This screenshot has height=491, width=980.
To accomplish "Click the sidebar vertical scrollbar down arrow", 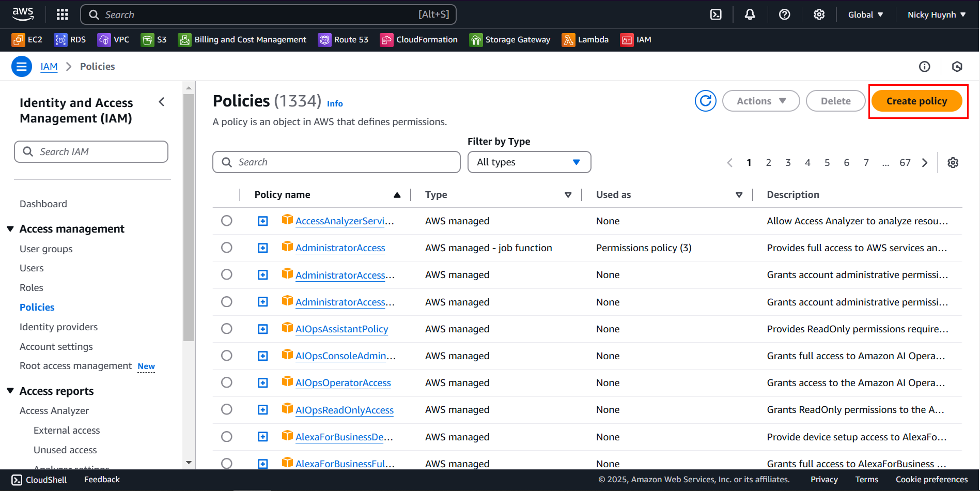I will tap(189, 463).
